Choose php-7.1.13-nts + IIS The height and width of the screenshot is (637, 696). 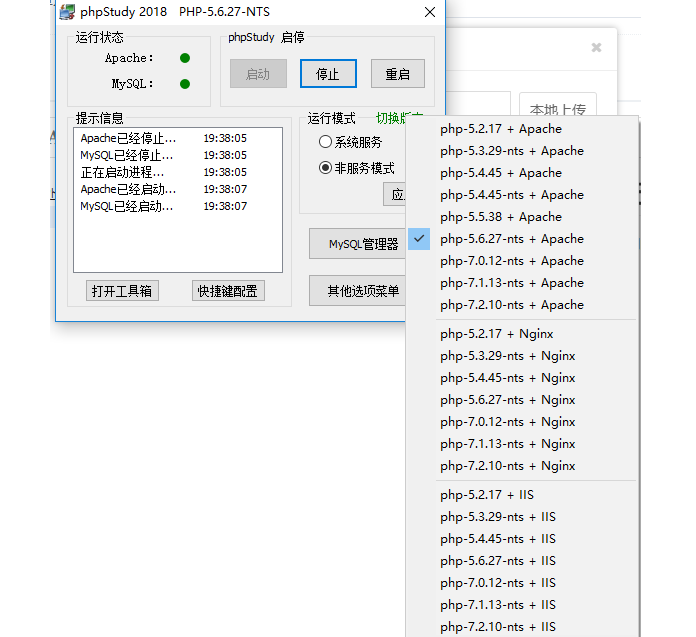click(x=522, y=605)
